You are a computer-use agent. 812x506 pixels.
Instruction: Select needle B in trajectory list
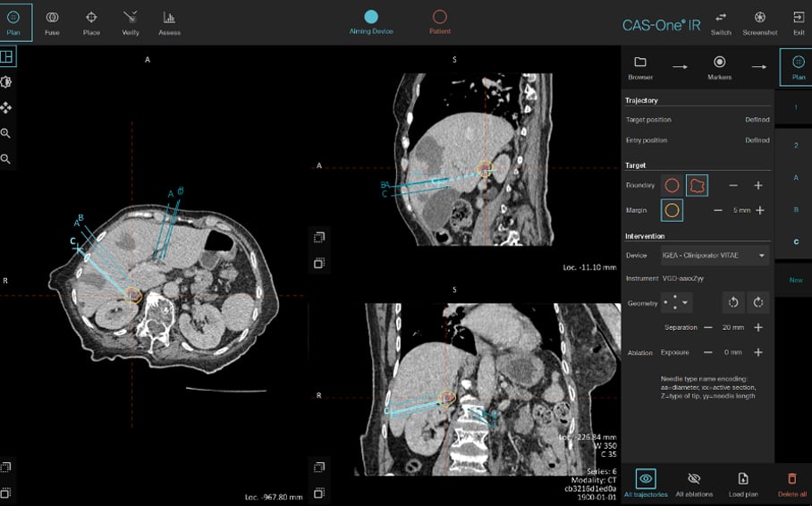[796, 210]
